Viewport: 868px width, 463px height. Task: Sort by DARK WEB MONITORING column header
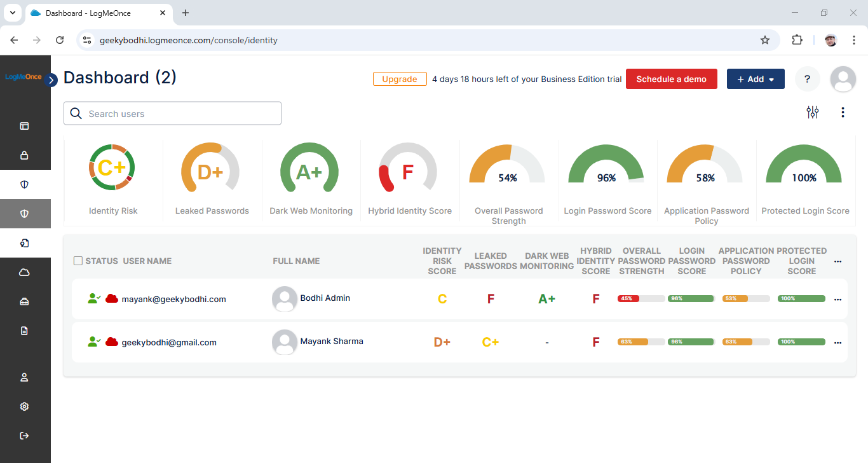[x=546, y=261]
